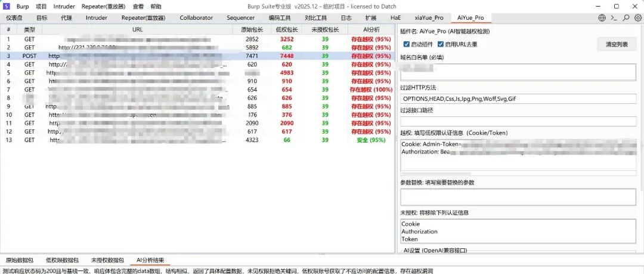Click the low-privilege length 4983 cell
The image size is (644, 274).
click(x=286, y=73)
